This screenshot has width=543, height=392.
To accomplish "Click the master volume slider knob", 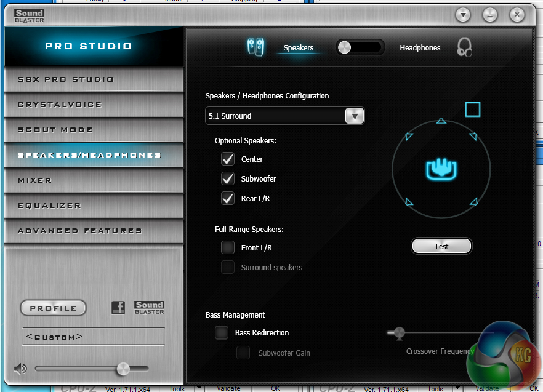I will click(123, 369).
